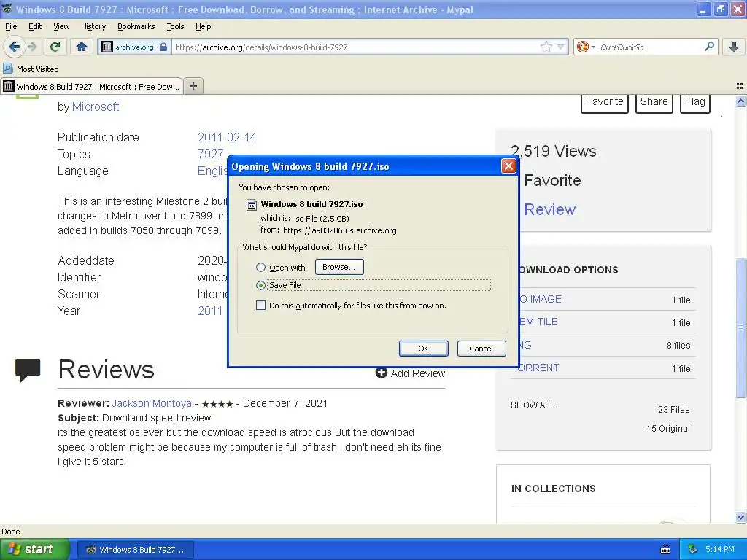
Task: Click the Reviews section speech bubble icon
Action: tap(28, 370)
